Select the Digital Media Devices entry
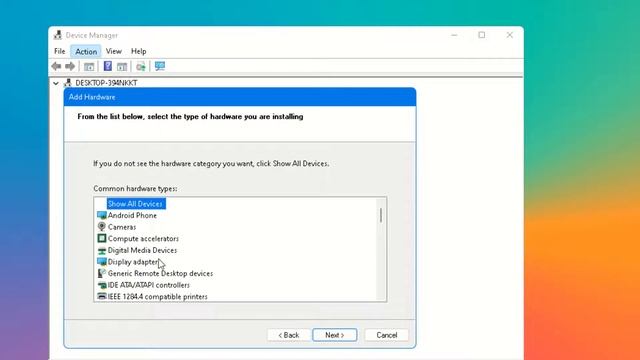The image size is (640, 360). (x=142, y=250)
